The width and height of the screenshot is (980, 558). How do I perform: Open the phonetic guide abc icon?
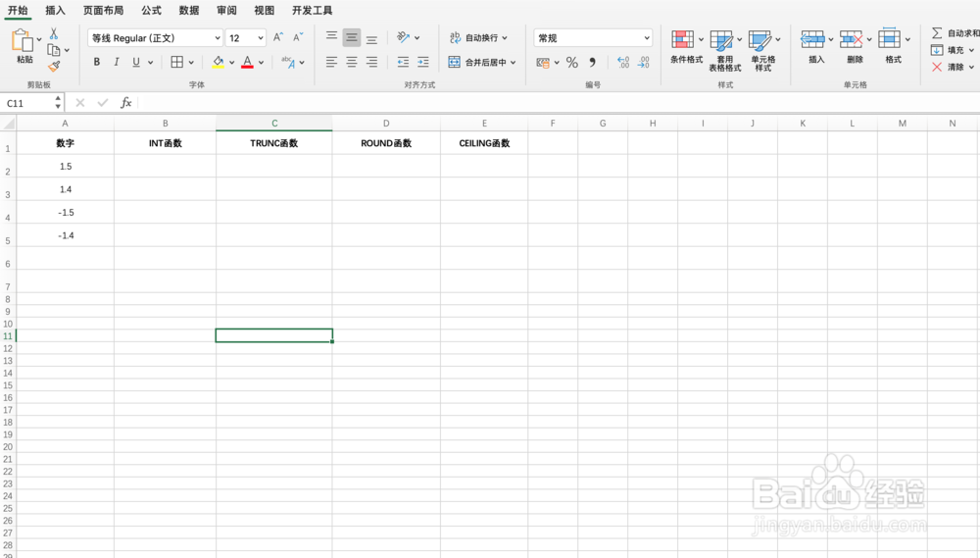tap(288, 62)
